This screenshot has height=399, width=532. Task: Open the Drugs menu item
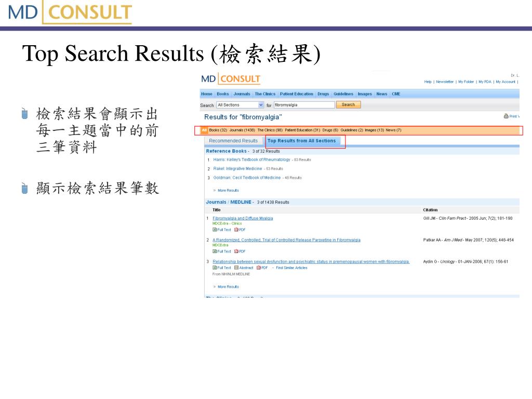tap(323, 94)
